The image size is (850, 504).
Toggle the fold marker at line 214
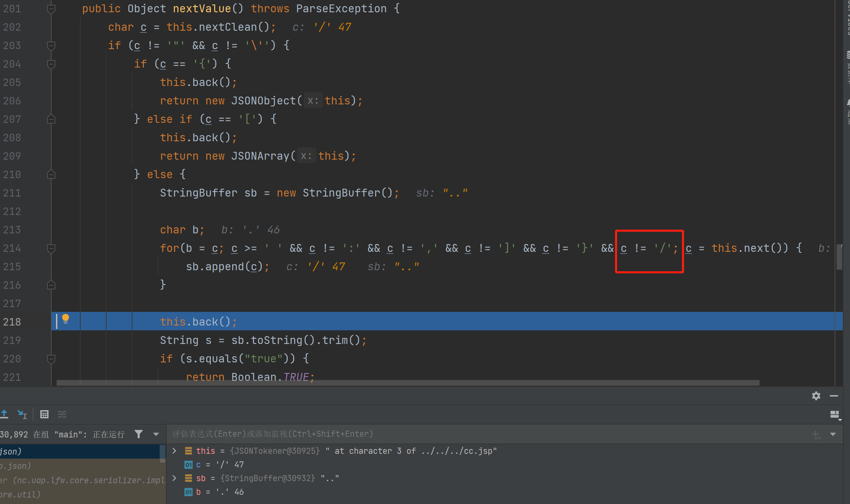pyautogui.click(x=51, y=248)
